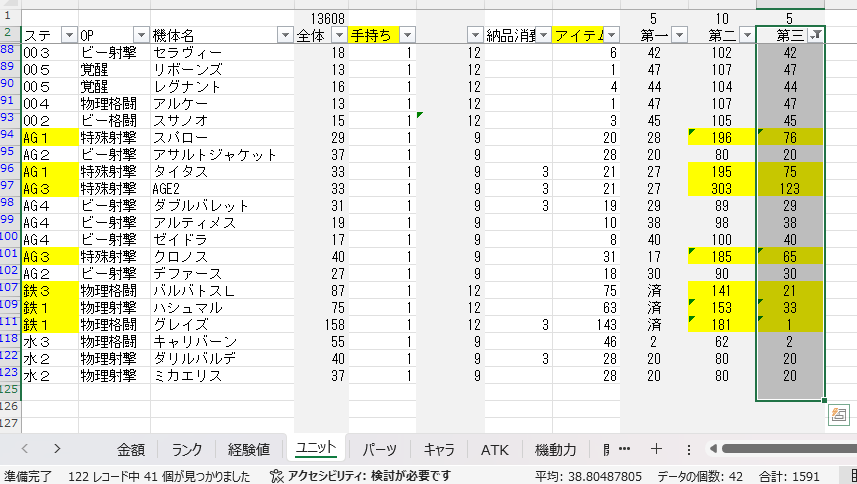Select the 済 cell in グレイズ row
857x484 pixels.
point(654,324)
